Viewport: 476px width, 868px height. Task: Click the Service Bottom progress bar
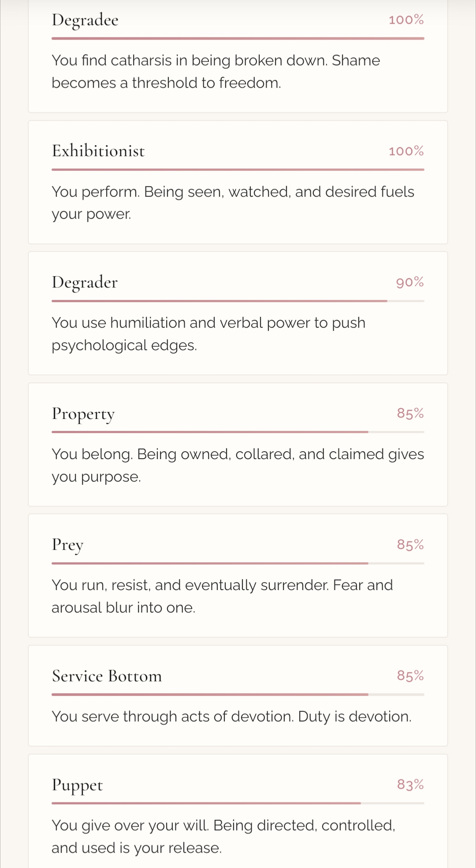click(238, 695)
